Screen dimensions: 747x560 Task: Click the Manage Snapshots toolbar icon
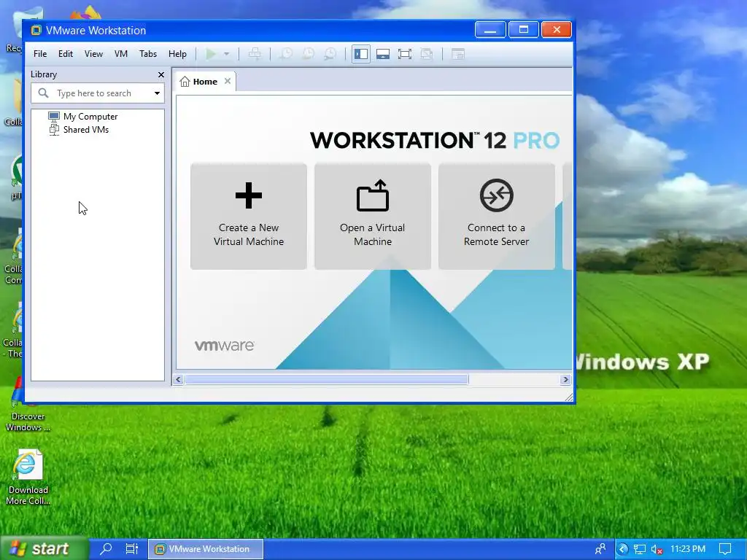330,54
